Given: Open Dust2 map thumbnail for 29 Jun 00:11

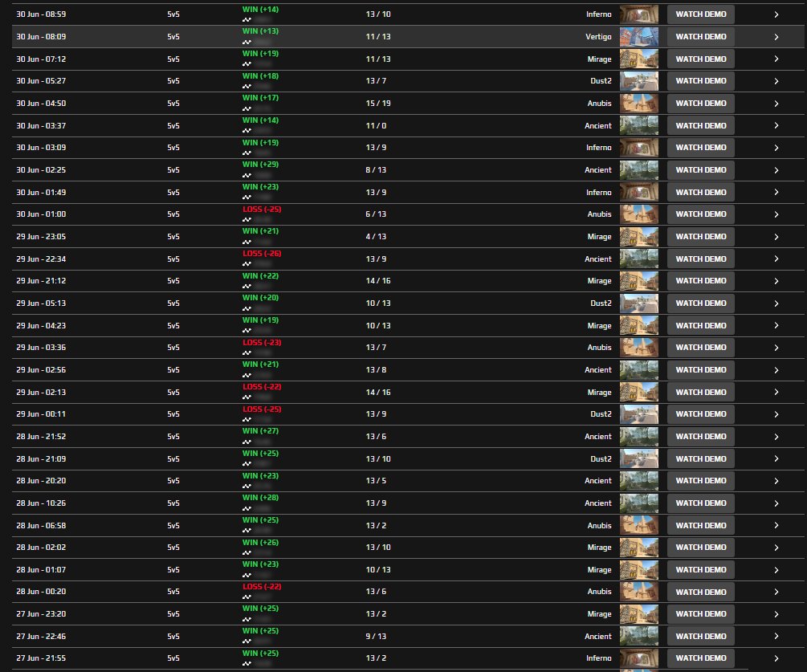Looking at the screenshot, I should pyautogui.click(x=638, y=414).
